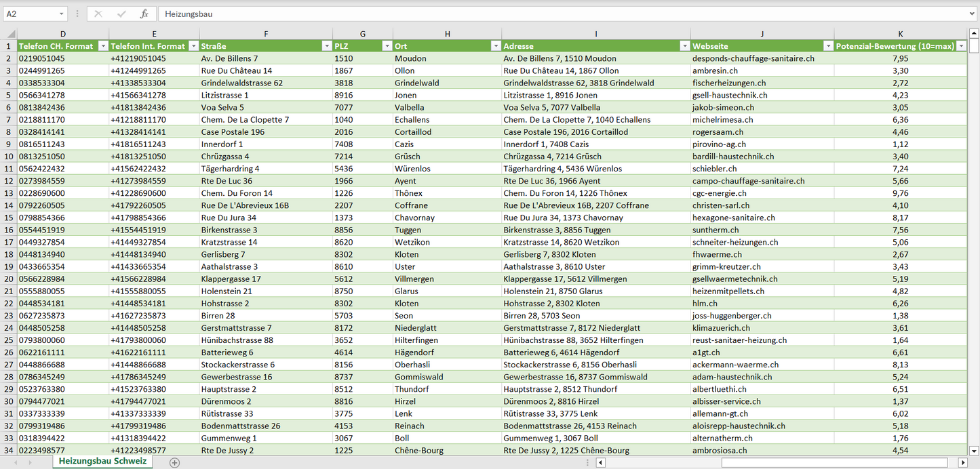Click inside the formula bar text field
Image resolution: width=980 pixels, height=469 pixels.
point(543,14)
